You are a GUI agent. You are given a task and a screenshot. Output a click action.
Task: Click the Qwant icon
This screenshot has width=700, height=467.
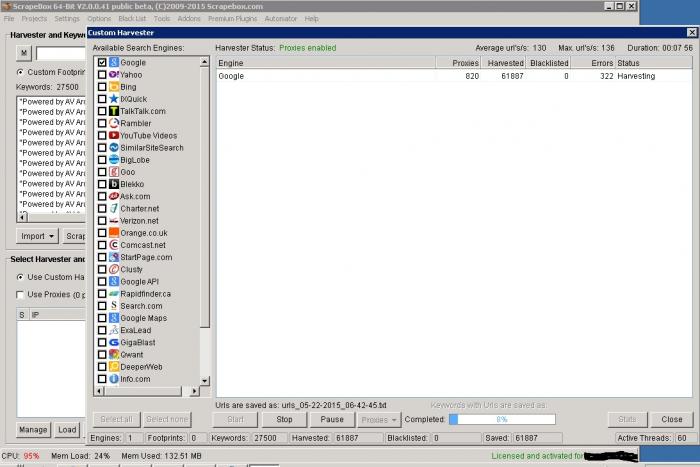click(x=114, y=354)
